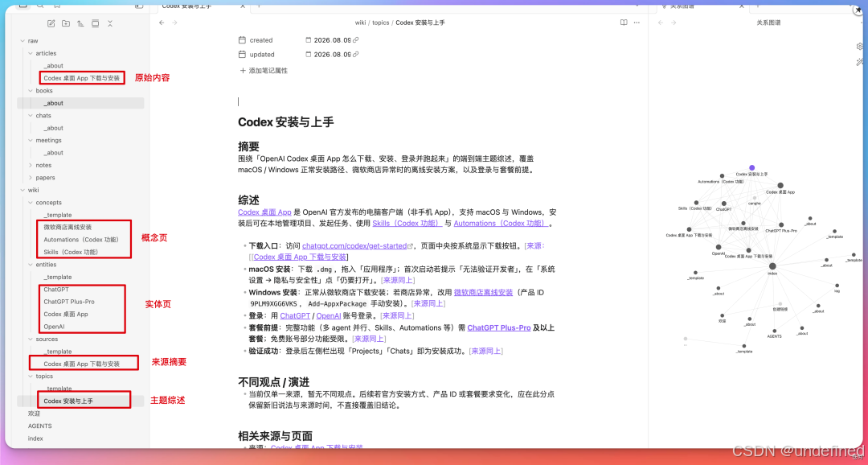Collapse the entities folder

(x=31, y=265)
